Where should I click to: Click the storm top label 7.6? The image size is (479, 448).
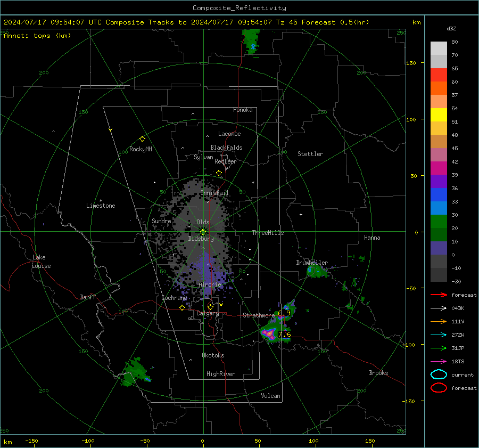pyautogui.click(x=284, y=335)
